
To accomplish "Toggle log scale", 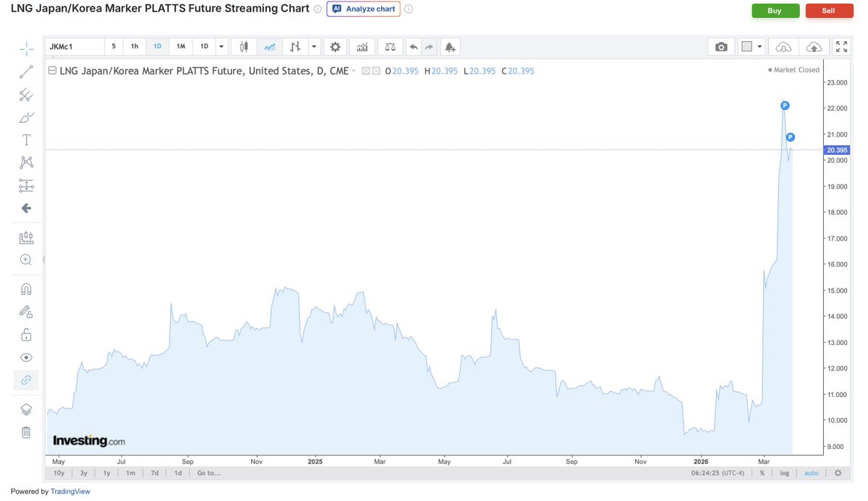I will [785, 473].
